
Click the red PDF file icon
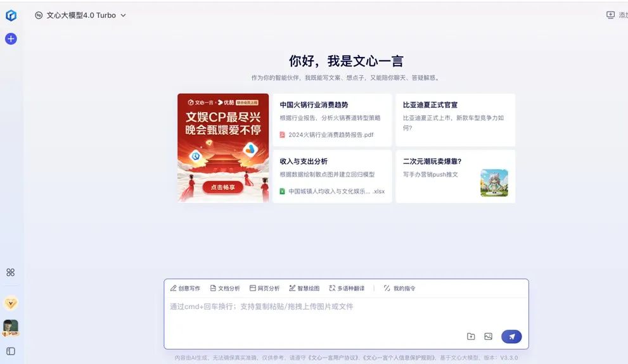(282, 135)
